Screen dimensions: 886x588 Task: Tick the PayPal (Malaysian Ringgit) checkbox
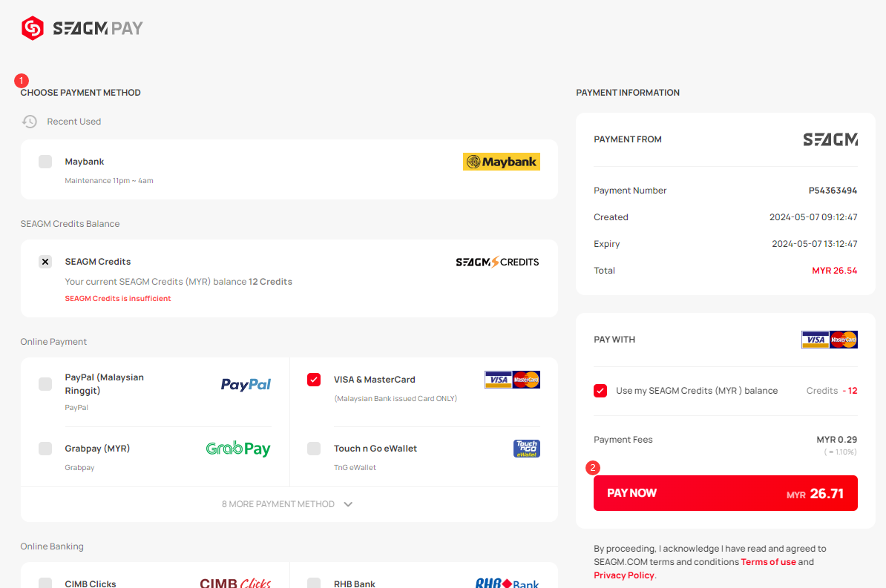click(x=45, y=384)
